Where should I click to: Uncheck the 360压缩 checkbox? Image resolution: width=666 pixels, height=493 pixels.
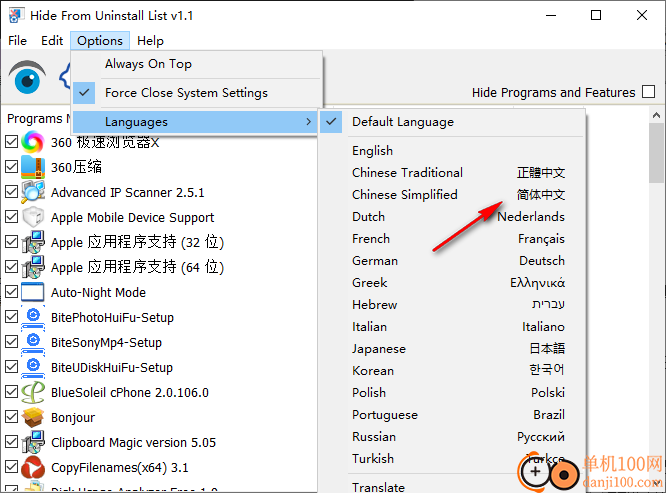(11, 167)
